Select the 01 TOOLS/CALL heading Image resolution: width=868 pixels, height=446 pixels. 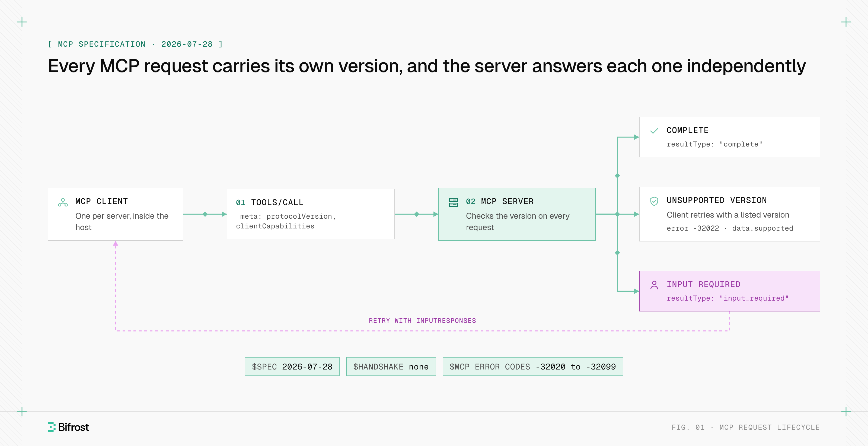tap(270, 202)
